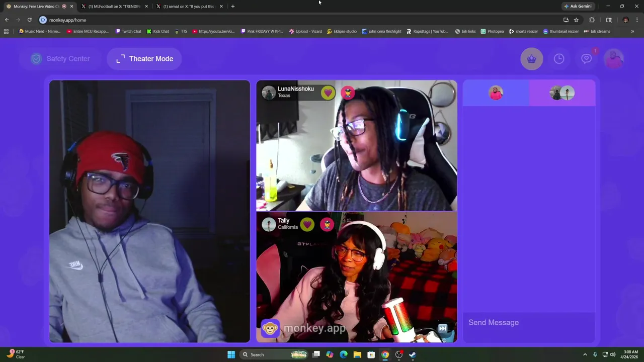This screenshot has width=644, height=362.
Task: Open the Entire MCU Recapp bookmark
Action: [x=88, y=31]
